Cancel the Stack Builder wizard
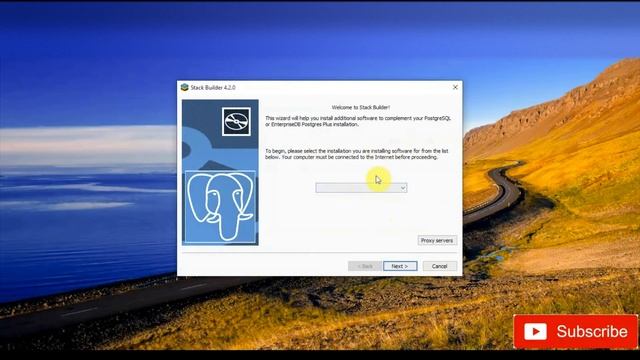Image resolution: width=640 pixels, height=360 pixels. [440, 266]
